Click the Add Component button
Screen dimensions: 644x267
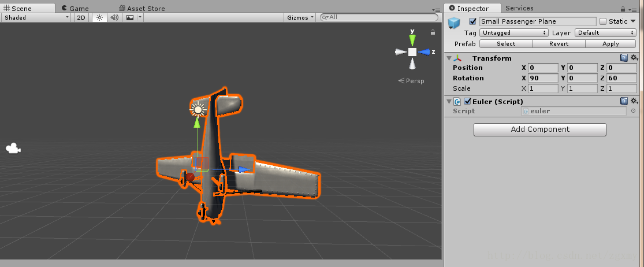click(x=539, y=129)
